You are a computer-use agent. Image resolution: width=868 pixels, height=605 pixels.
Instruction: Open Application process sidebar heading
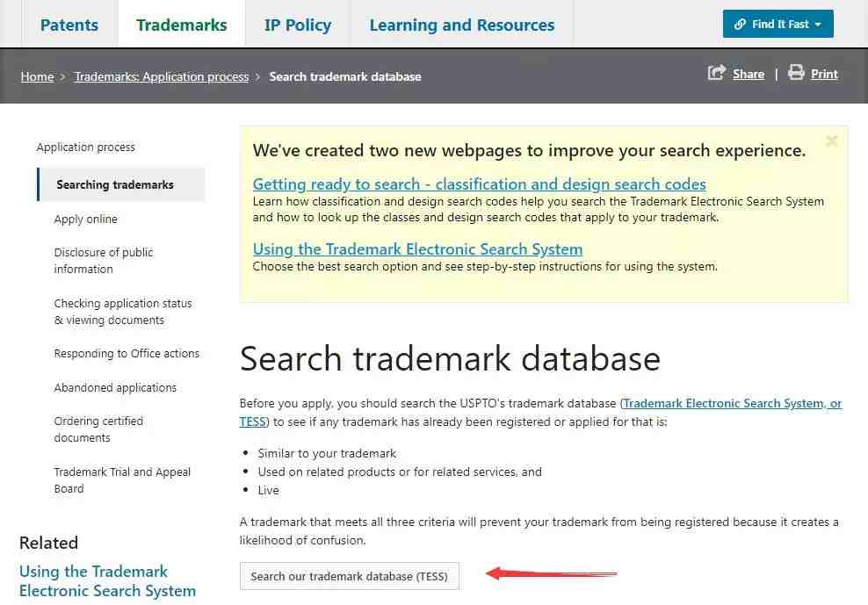[x=86, y=148]
